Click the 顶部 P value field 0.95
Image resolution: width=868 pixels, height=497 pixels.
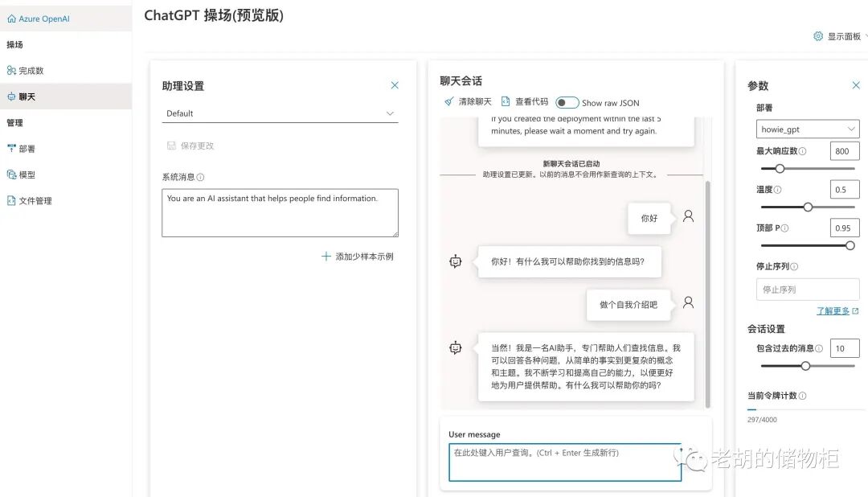845,228
